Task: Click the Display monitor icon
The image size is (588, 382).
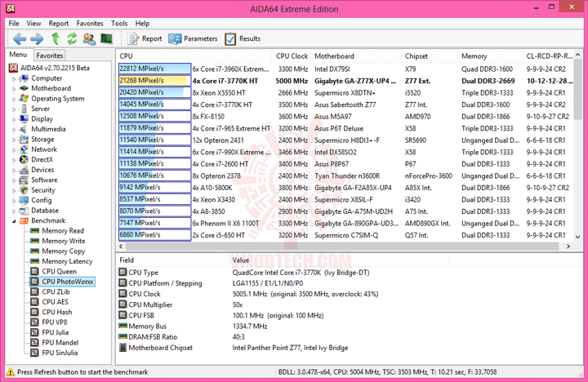Action: point(24,119)
